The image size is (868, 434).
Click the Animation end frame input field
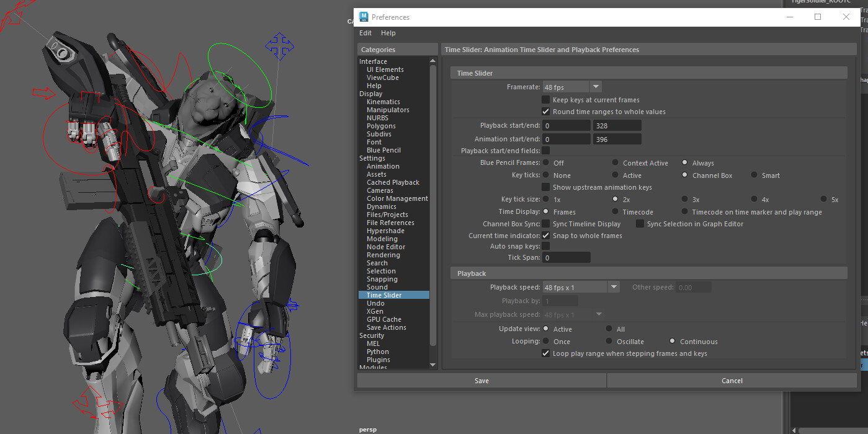click(x=617, y=138)
